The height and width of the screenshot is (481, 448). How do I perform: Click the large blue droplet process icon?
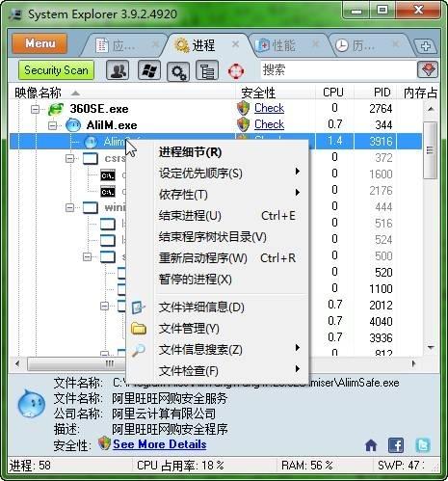click(31, 403)
